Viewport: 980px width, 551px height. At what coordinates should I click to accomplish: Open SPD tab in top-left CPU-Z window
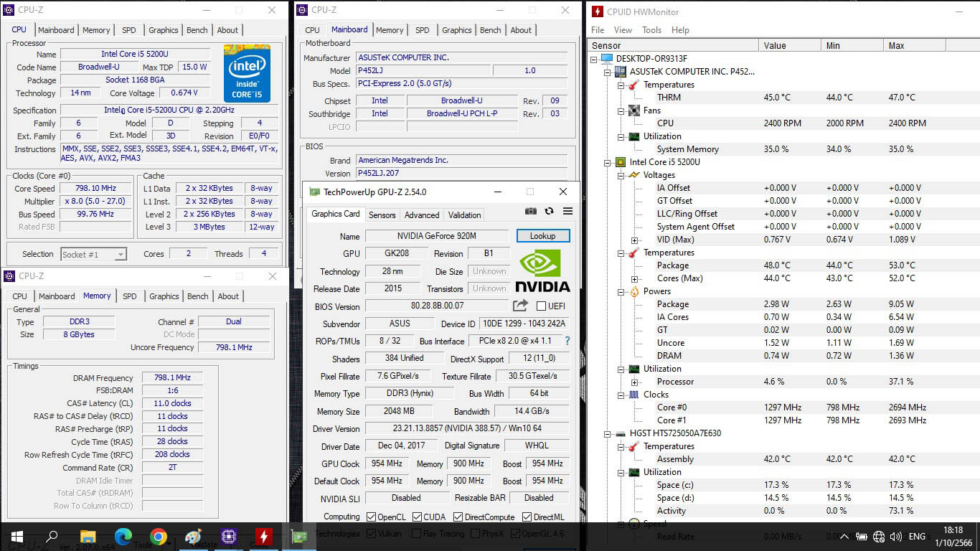tap(128, 30)
